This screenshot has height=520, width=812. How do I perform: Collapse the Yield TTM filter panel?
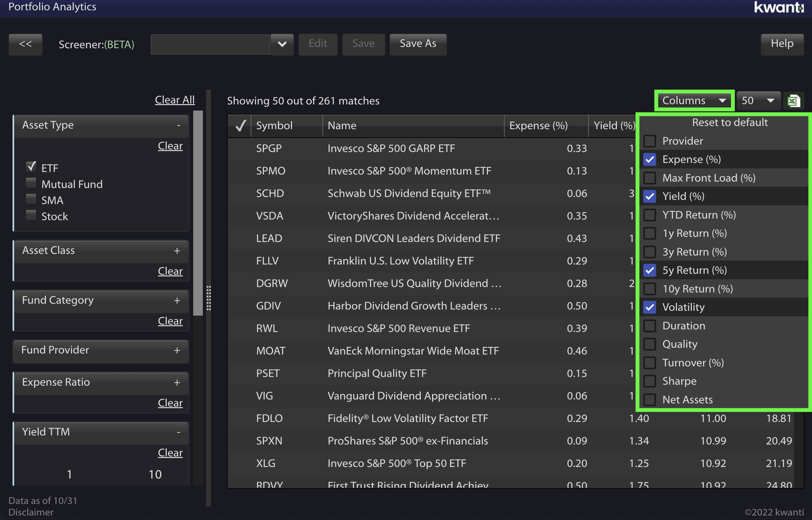point(178,432)
